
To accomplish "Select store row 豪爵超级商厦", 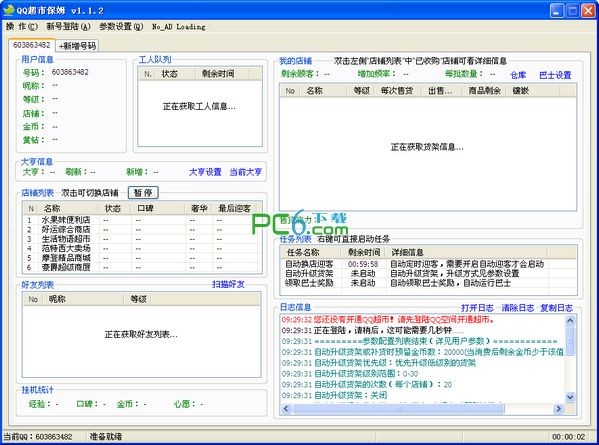I will click(142, 267).
